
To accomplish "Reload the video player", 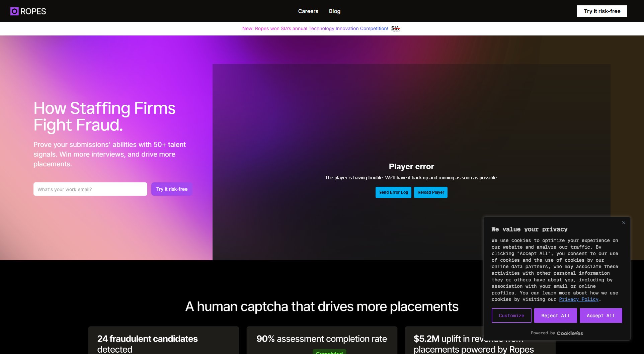I will click(x=430, y=192).
